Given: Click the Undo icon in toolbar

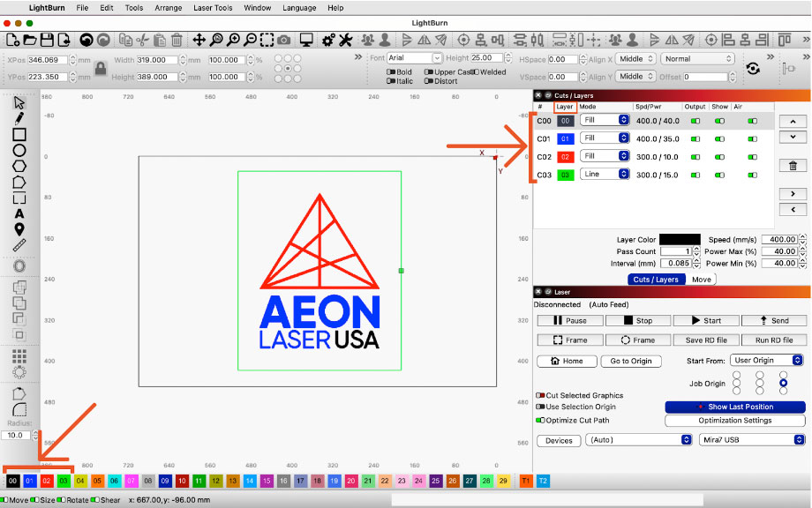Looking at the screenshot, I should (x=86, y=40).
